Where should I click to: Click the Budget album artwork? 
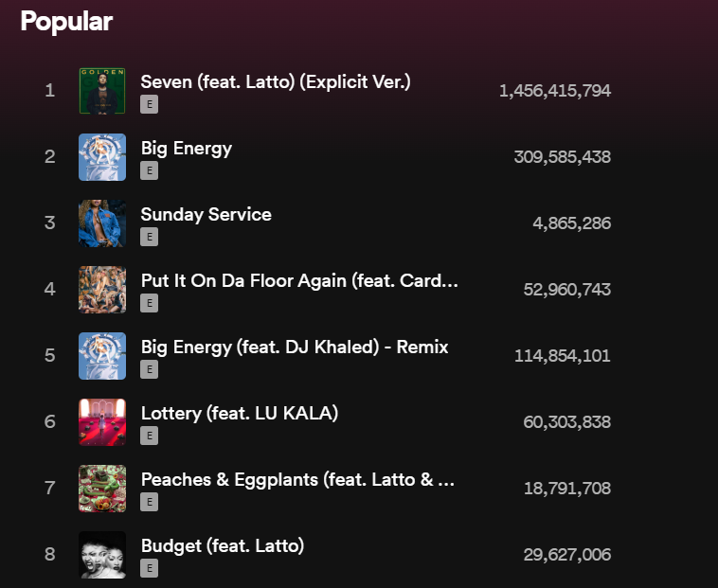tap(102, 555)
